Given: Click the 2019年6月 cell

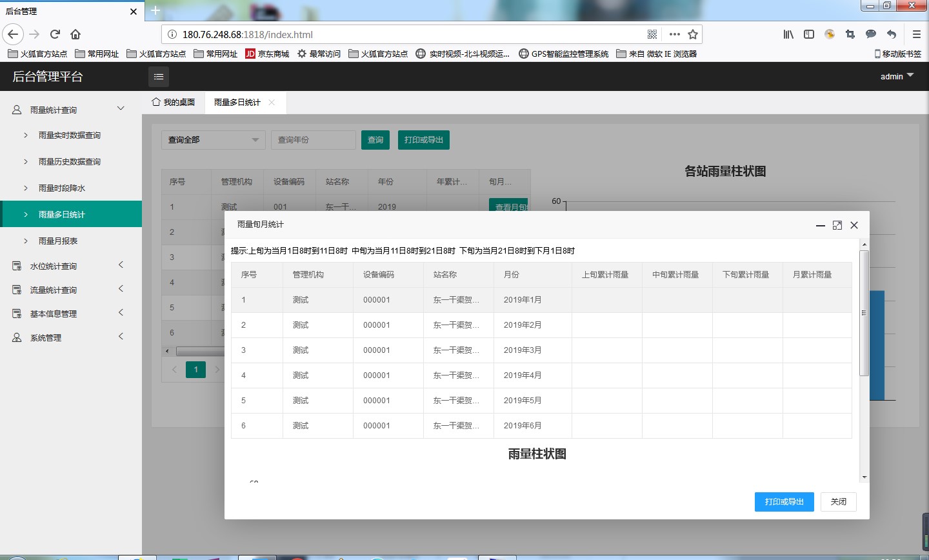Looking at the screenshot, I should point(533,426).
